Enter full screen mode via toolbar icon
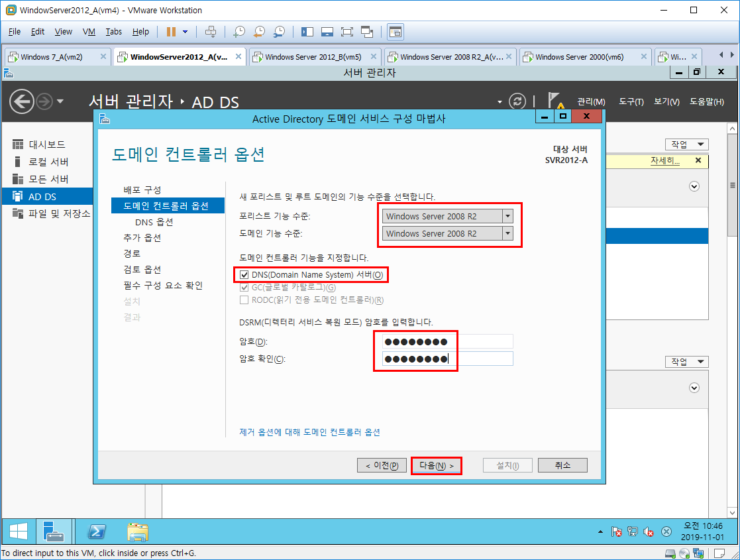This screenshot has height=560, width=740. (x=347, y=32)
